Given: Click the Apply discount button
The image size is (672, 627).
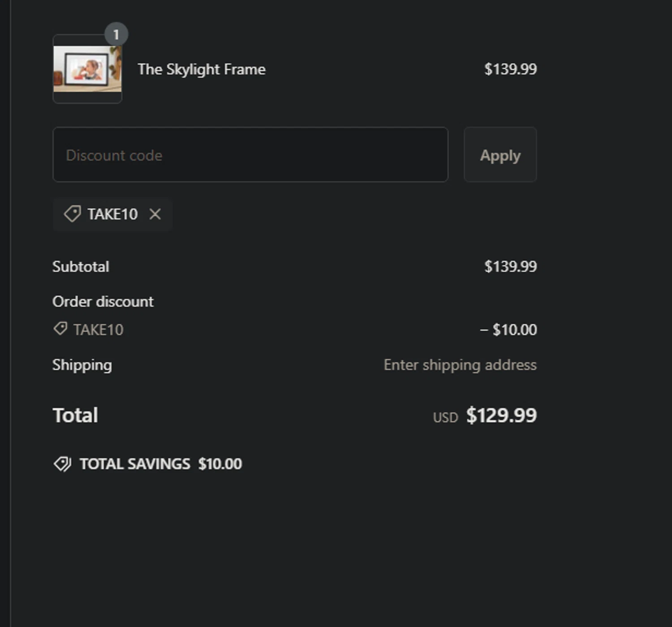Looking at the screenshot, I should click(x=500, y=155).
